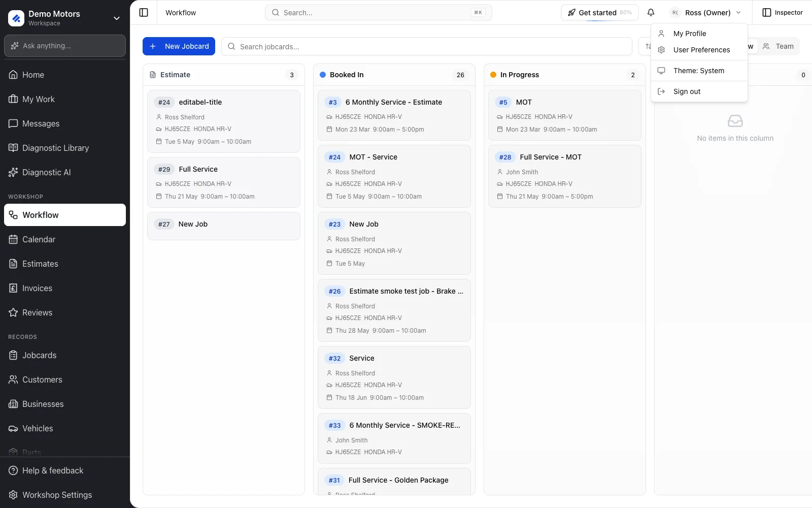The width and height of the screenshot is (812, 508).
Task: Open User Preferences menu item
Action: (699, 50)
